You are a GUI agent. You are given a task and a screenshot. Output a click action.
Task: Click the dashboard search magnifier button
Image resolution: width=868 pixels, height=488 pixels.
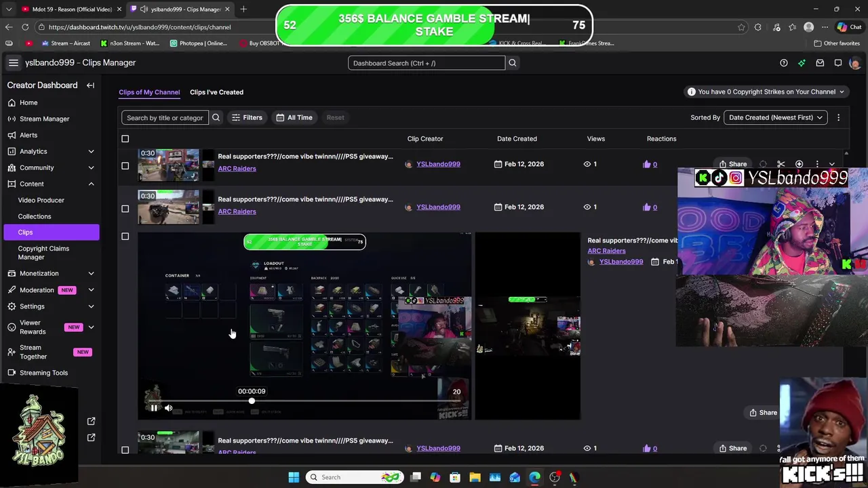tap(513, 63)
